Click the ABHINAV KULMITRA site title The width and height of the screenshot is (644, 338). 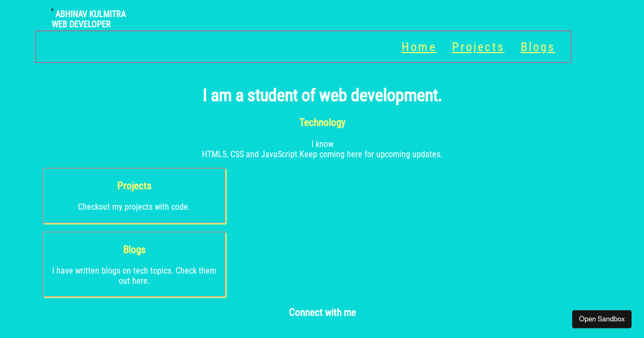point(91,14)
